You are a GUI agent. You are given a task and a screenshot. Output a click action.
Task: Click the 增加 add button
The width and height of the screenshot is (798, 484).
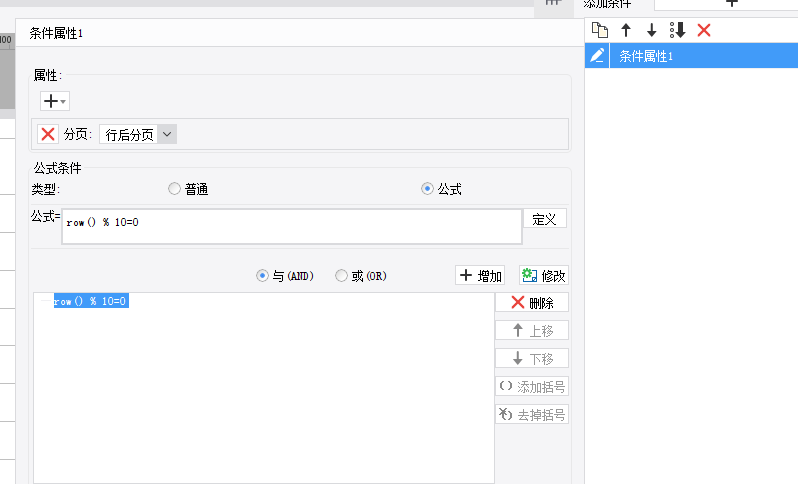point(480,275)
